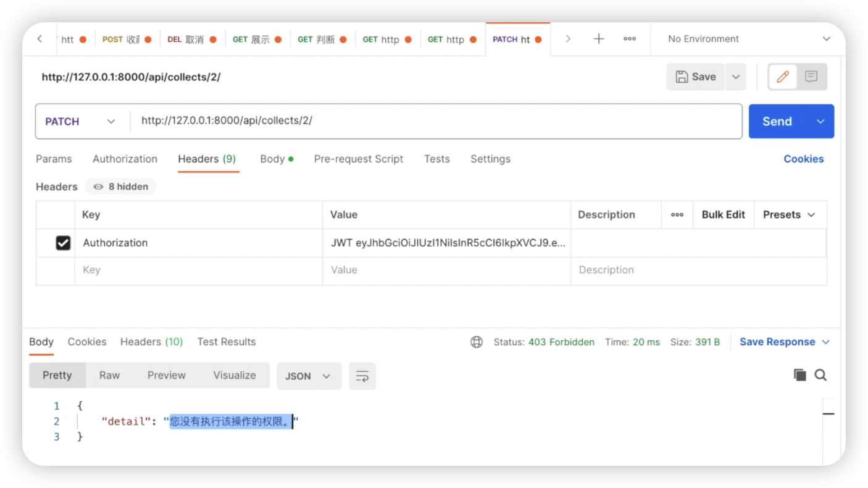This screenshot has width=868, height=488.
Task: Switch response view to Raw
Action: 109,376
